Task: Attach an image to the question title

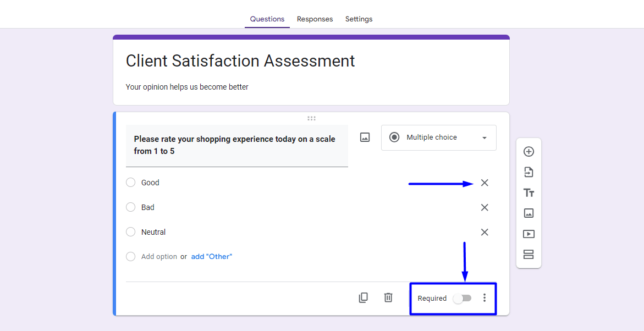Action: click(365, 137)
